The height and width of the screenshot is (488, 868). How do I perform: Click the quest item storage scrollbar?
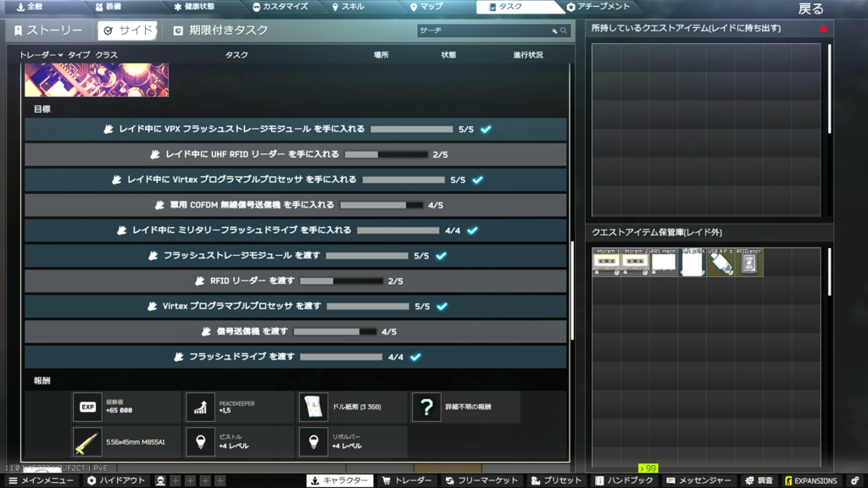[829, 272]
